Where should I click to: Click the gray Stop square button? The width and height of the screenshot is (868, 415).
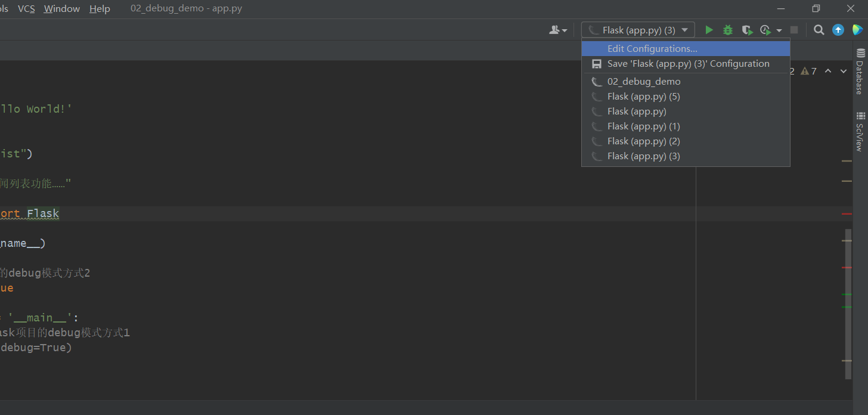794,30
